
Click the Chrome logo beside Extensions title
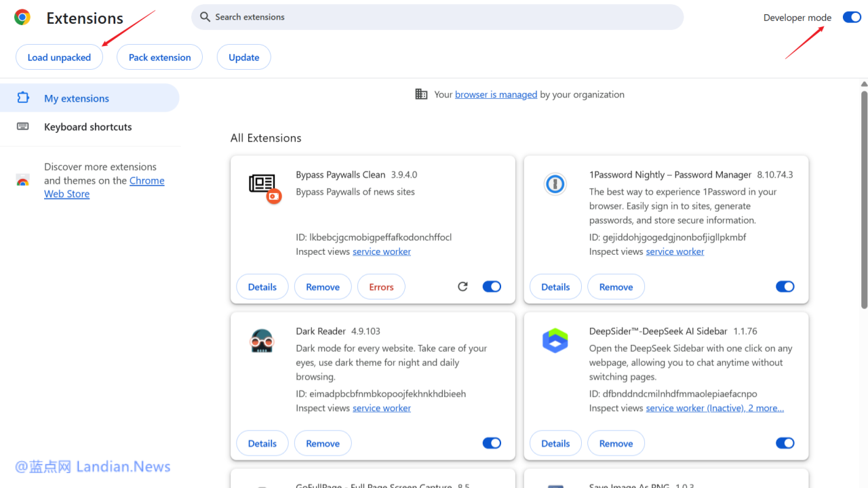point(22,18)
